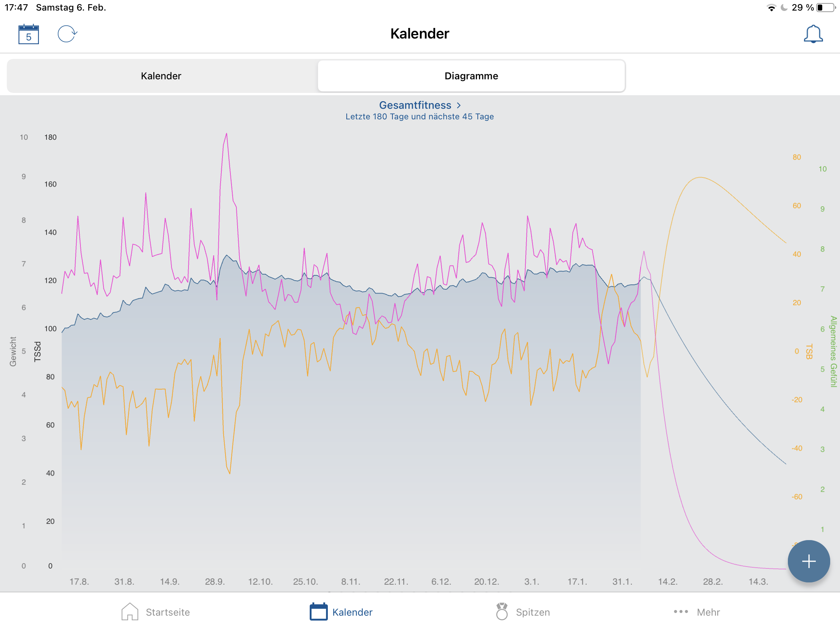This screenshot has height=630, width=840.
Task: Tap the Spitzen medal icon
Action: pyautogui.click(x=502, y=612)
